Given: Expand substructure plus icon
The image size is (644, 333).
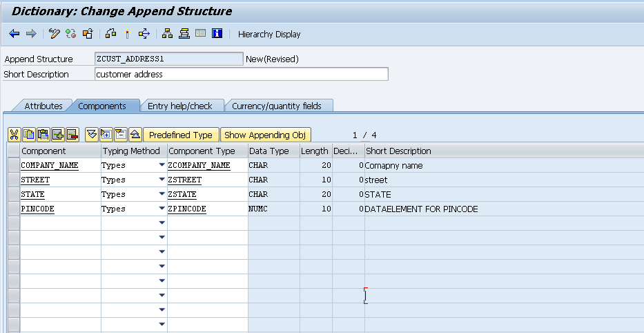Looking at the screenshot, I should tap(106, 135).
